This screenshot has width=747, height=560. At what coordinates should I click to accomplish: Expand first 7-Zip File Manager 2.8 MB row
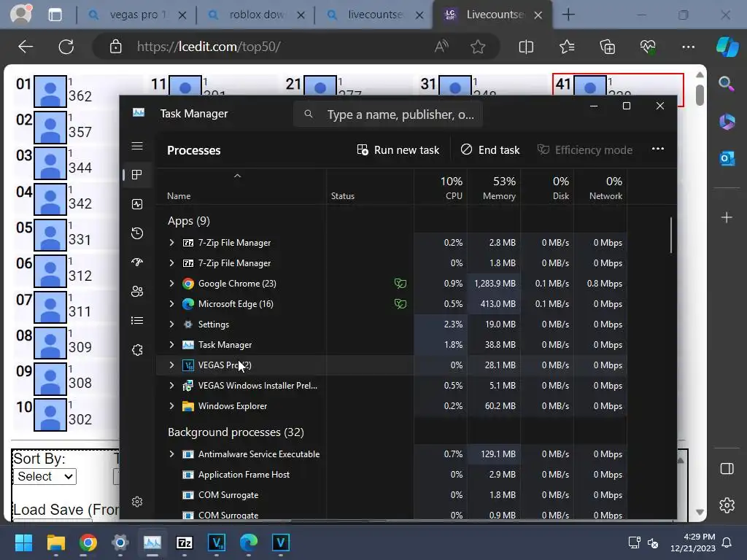pyautogui.click(x=171, y=242)
